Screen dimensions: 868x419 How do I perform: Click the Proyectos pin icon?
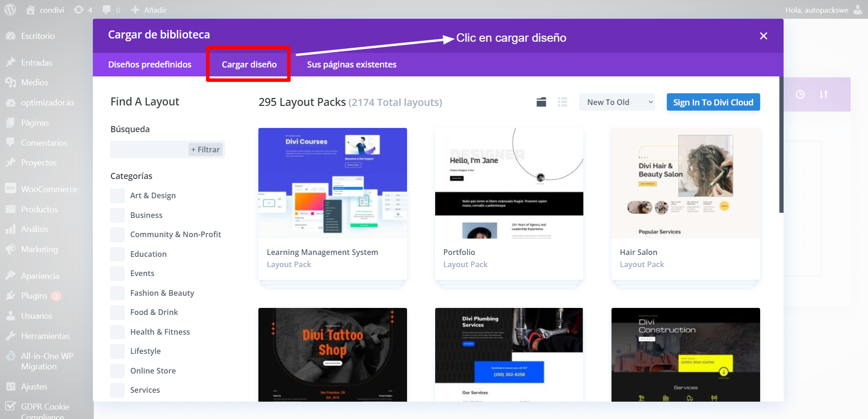[10, 163]
